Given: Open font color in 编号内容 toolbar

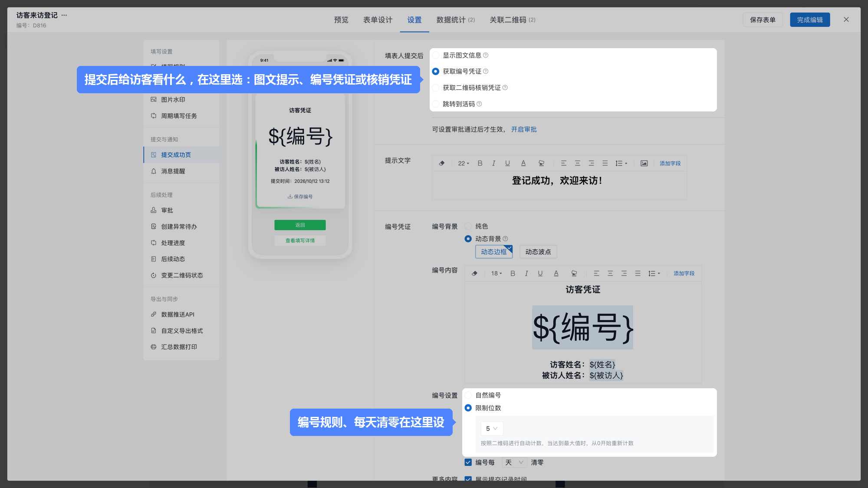Looking at the screenshot, I should pyautogui.click(x=556, y=273).
